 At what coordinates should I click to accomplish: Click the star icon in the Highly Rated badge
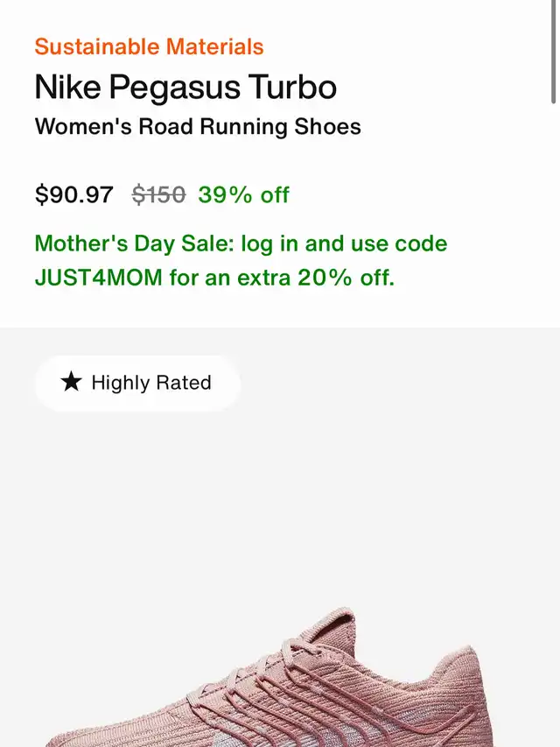(x=71, y=382)
